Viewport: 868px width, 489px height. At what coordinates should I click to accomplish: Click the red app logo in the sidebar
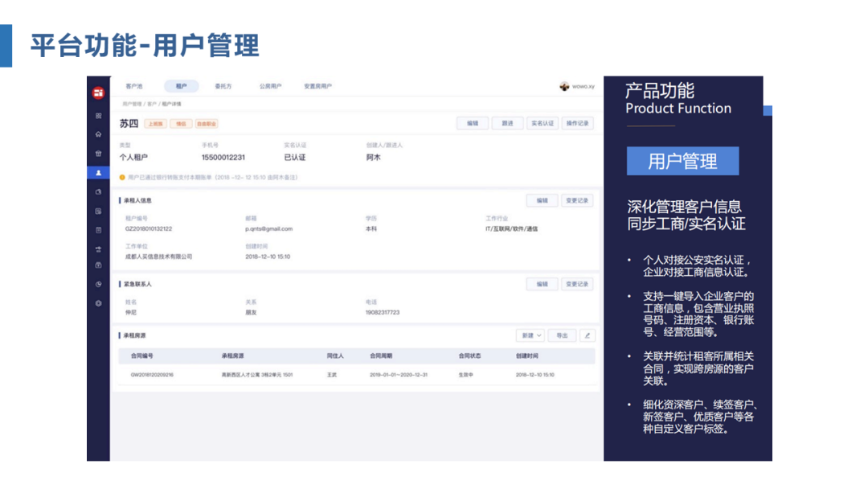click(x=99, y=93)
